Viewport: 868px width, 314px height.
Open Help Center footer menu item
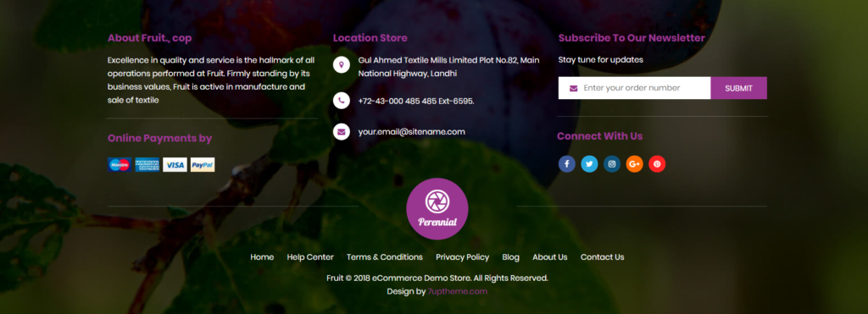(x=310, y=257)
